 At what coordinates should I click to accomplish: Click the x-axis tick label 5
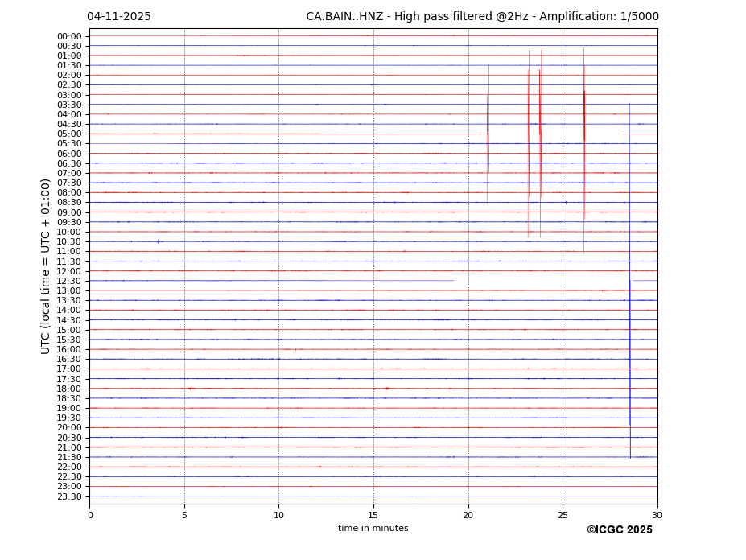184,515
